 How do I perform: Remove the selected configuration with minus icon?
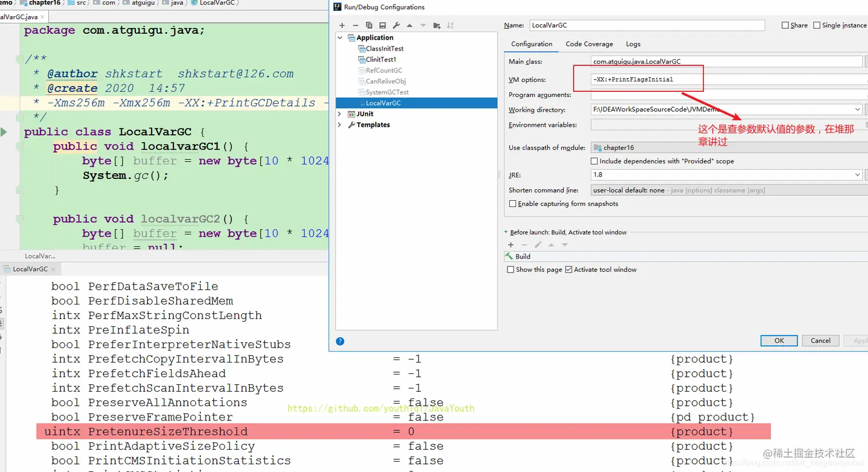coord(355,25)
